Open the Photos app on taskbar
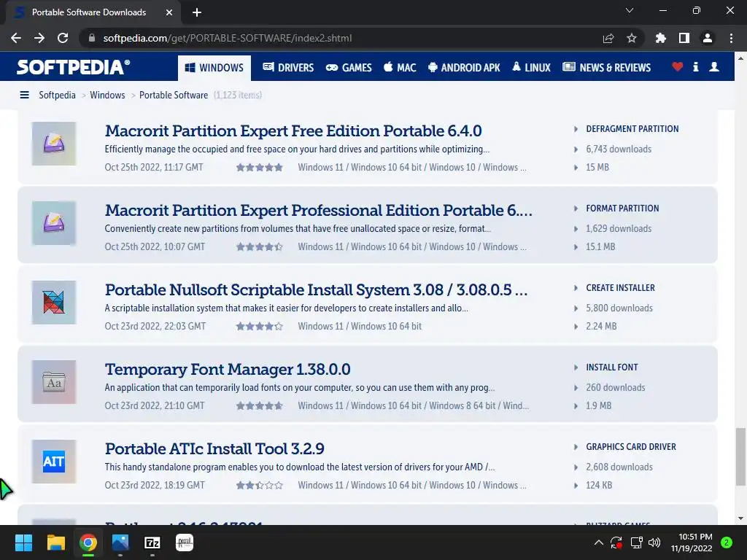This screenshot has height=560, width=747. coord(120,542)
